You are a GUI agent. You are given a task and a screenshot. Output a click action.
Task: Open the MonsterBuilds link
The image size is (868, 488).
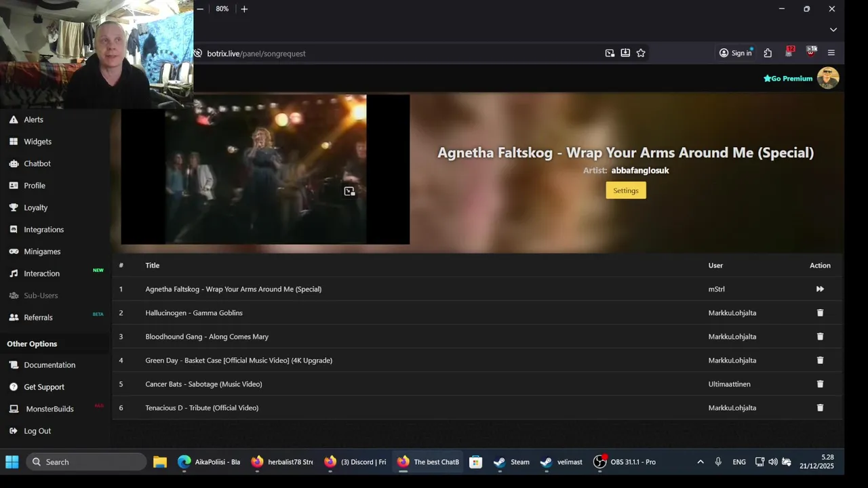[42, 409]
